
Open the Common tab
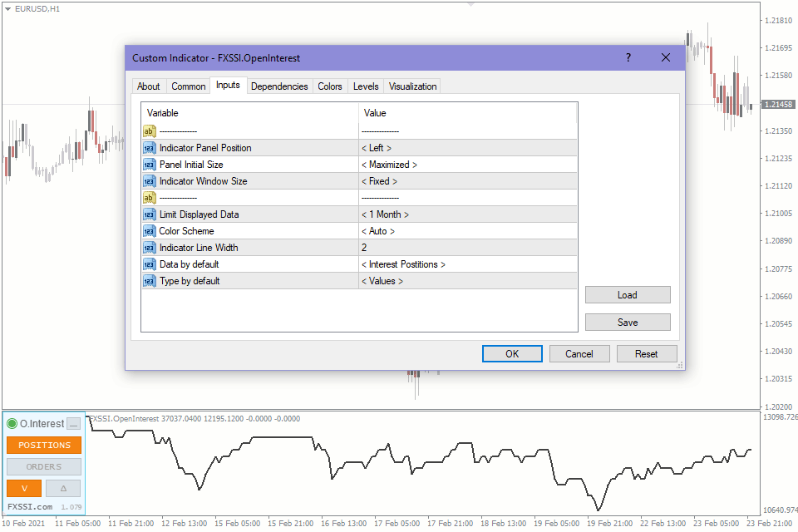point(189,86)
